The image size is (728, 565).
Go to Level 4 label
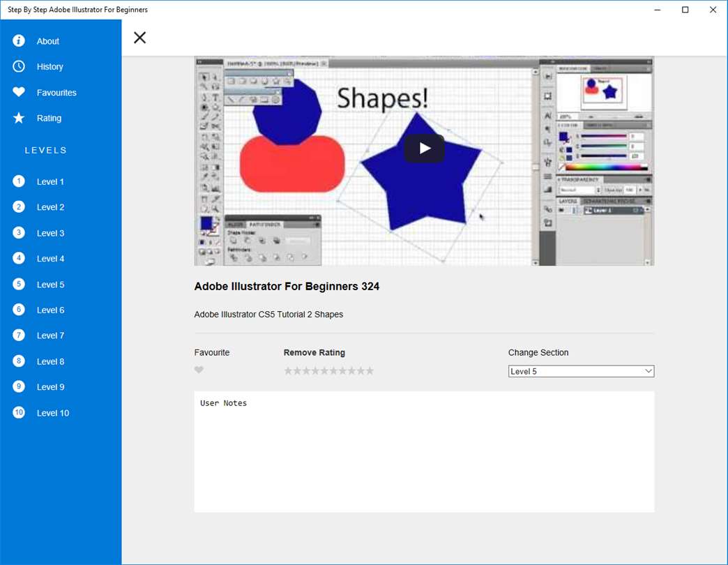point(50,259)
